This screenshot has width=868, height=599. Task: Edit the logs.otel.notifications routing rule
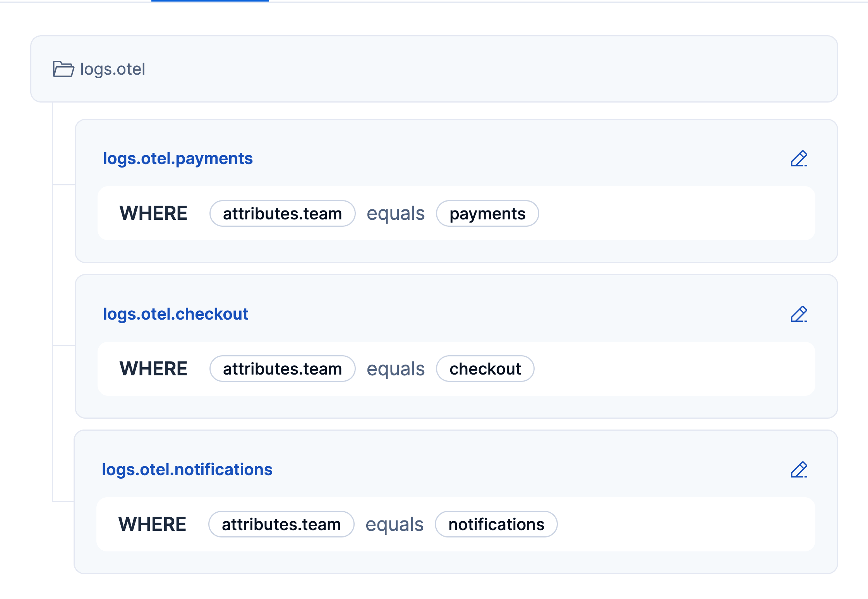(799, 470)
